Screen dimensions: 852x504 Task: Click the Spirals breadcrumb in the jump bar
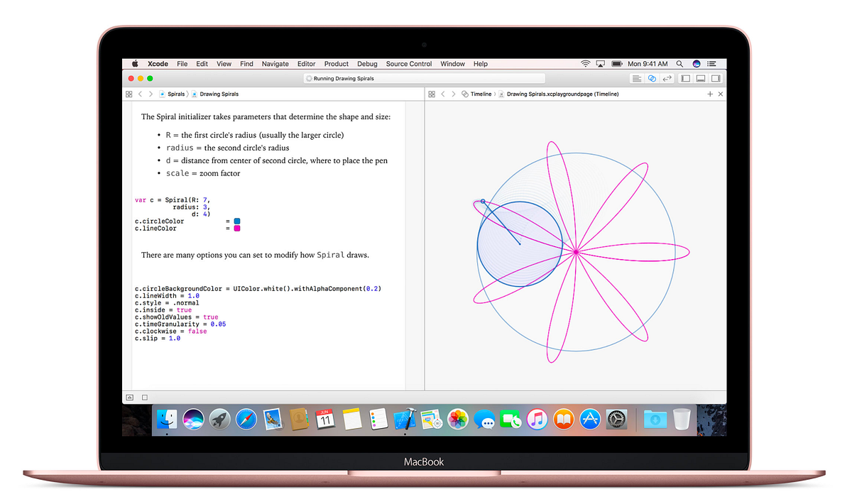point(175,94)
